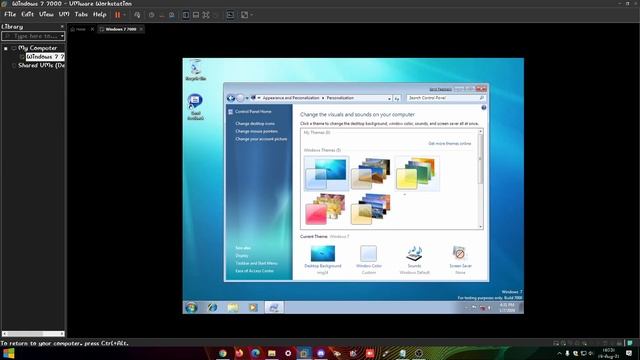
Task: Open Chrome on host taskbar
Action: (x=223, y=353)
